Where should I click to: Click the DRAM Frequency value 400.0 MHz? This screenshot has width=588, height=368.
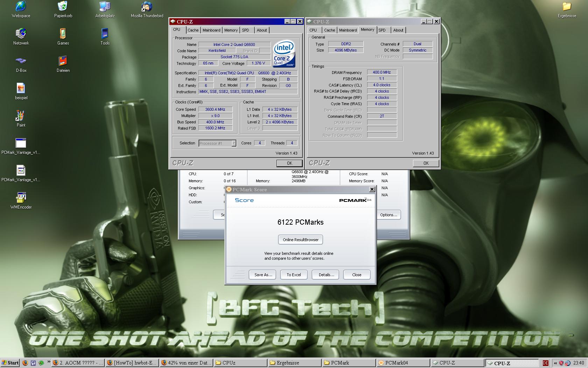(x=382, y=72)
